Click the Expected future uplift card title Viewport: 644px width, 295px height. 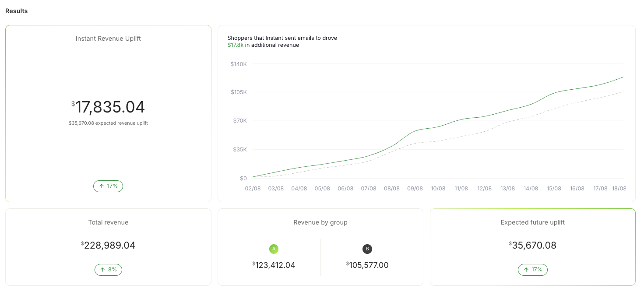[x=533, y=222]
